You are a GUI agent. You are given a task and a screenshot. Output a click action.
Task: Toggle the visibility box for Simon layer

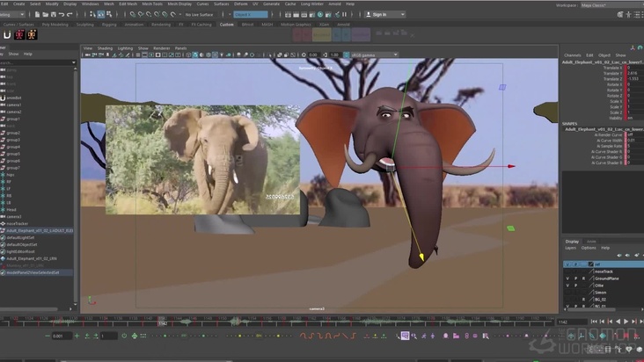click(567, 293)
